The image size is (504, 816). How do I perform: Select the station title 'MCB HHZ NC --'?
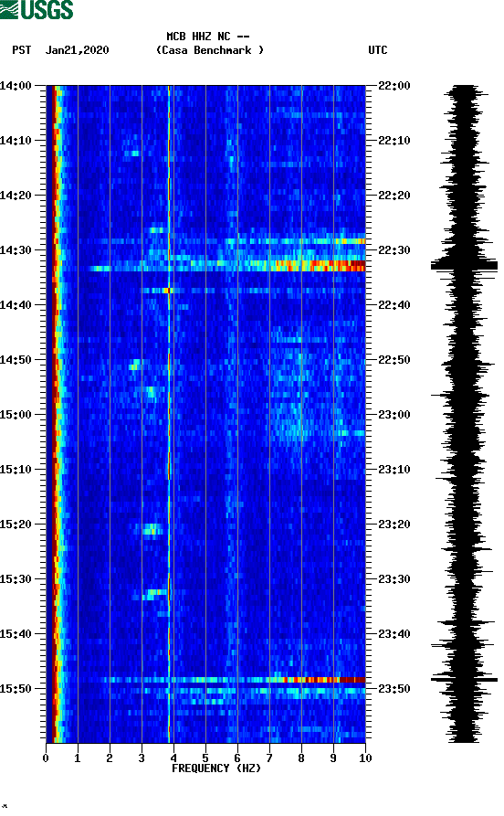[208, 37]
